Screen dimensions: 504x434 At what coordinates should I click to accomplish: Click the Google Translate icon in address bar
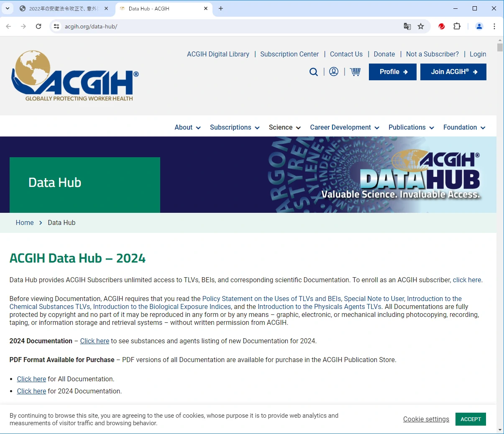click(x=407, y=26)
